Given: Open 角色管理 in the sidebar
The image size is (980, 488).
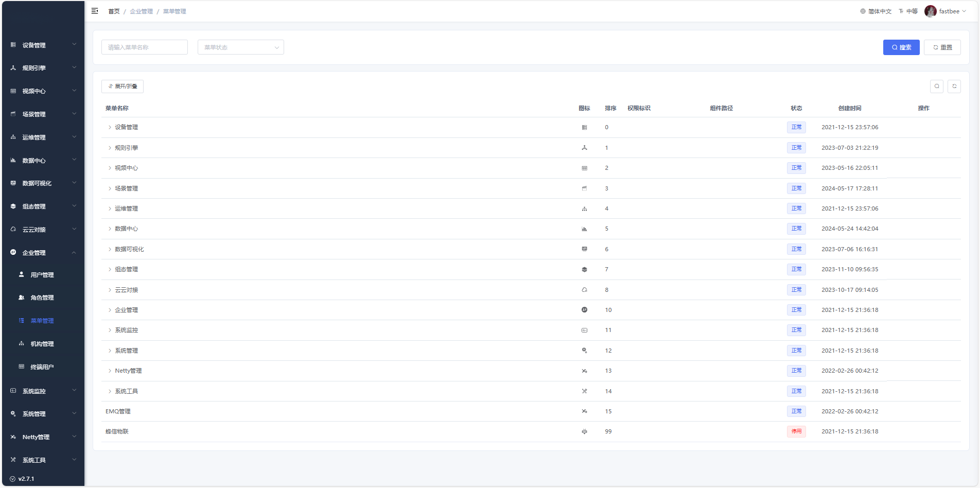Looking at the screenshot, I should click(x=42, y=298).
